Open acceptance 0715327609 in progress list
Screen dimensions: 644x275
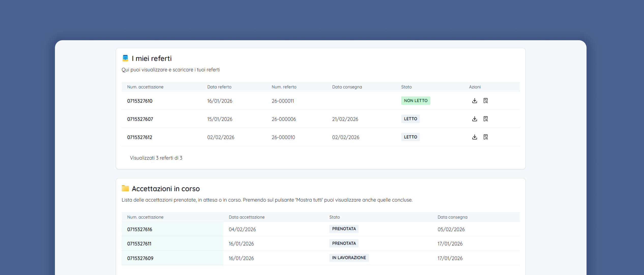(x=140, y=258)
